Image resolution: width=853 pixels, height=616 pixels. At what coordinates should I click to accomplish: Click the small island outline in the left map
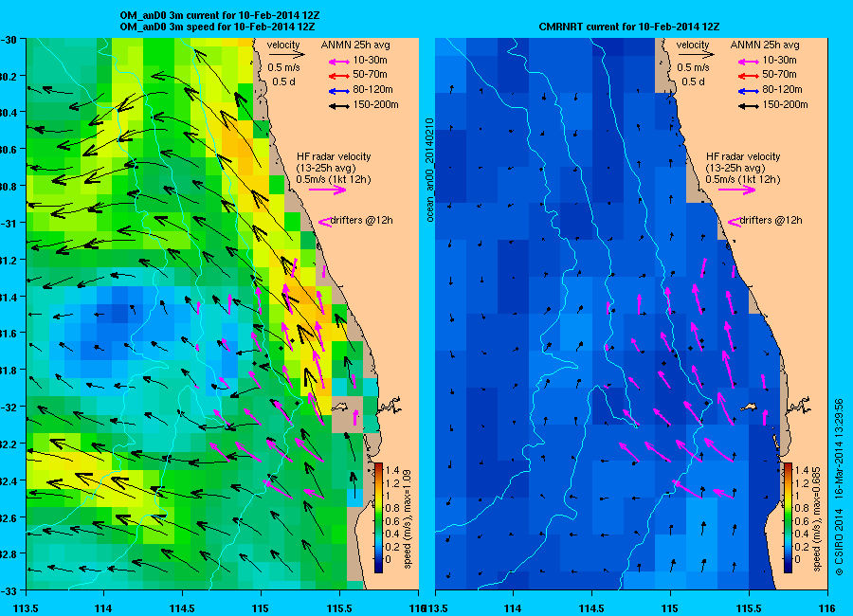coord(340,406)
